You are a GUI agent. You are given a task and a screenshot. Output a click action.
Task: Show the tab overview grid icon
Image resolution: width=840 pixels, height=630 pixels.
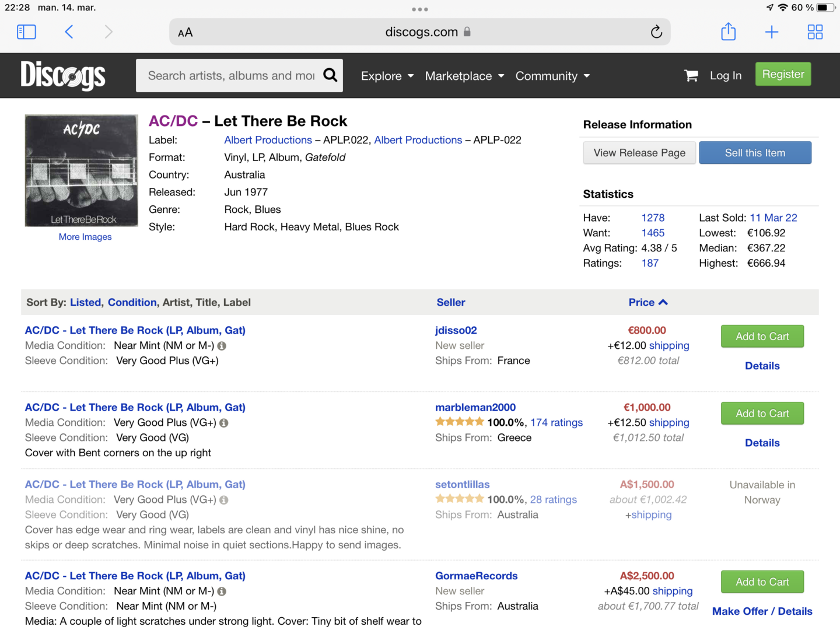click(x=815, y=32)
